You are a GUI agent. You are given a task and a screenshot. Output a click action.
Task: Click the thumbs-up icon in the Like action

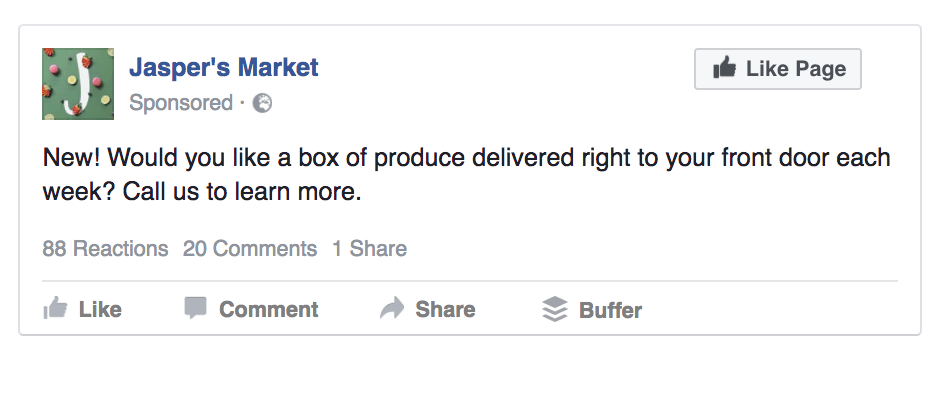pos(55,309)
